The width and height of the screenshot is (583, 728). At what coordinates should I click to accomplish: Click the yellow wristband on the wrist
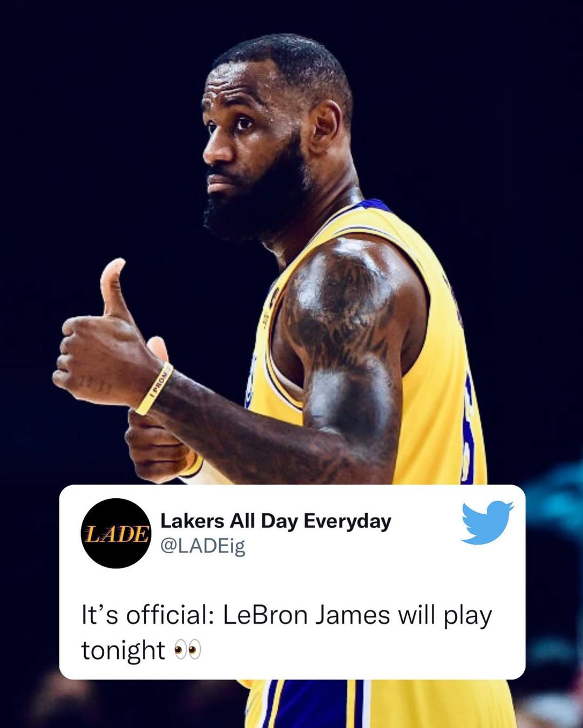click(x=155, y=389)
